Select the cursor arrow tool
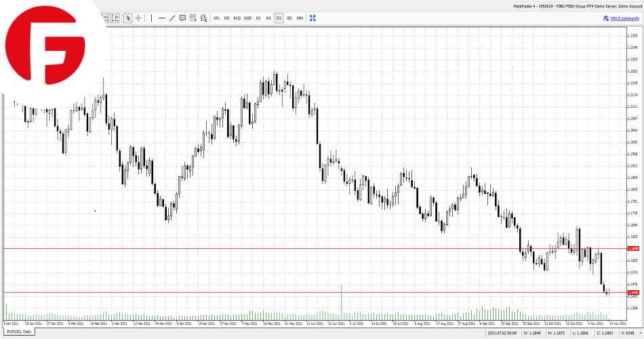 pyautogui.click(x=128, y=18)
